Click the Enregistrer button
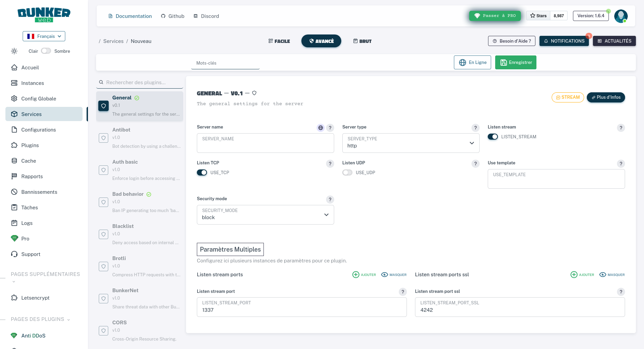Image resolution: width=644 pixels, height=349 pixels. point(515,62)
